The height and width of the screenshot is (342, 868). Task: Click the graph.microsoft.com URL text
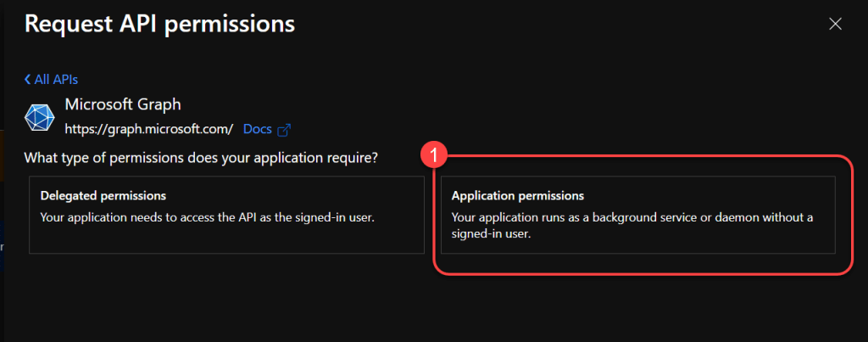point(149,129)
